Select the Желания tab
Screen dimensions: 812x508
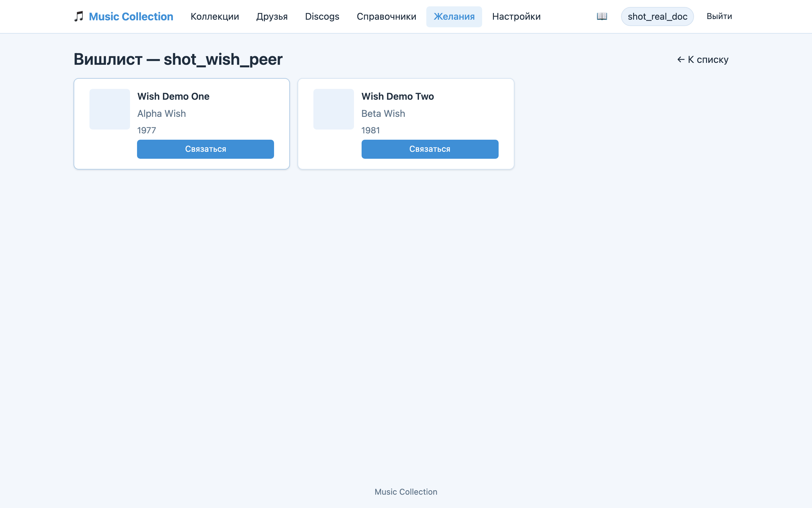click(454, 17)
